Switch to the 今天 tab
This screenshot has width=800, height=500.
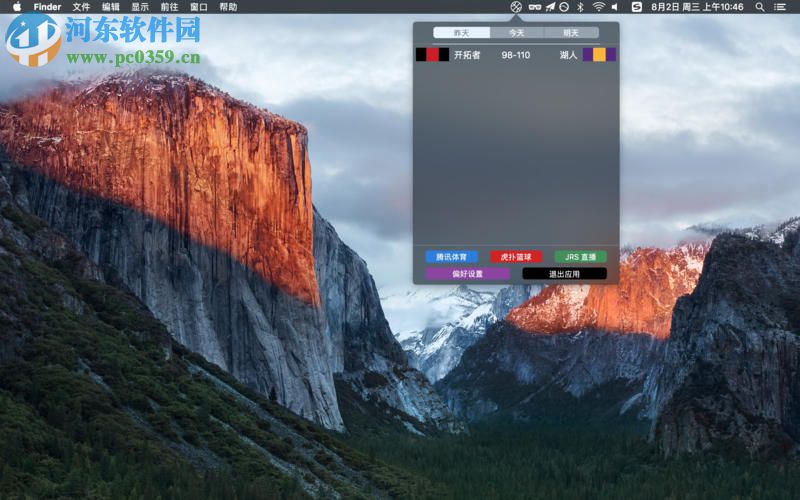(x=516, y=33)
